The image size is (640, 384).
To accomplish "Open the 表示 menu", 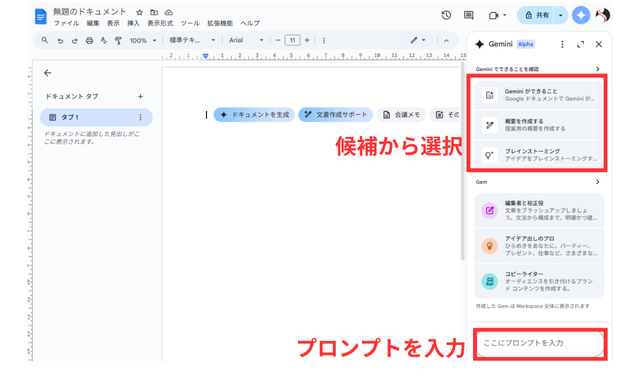I will [113, 23].
